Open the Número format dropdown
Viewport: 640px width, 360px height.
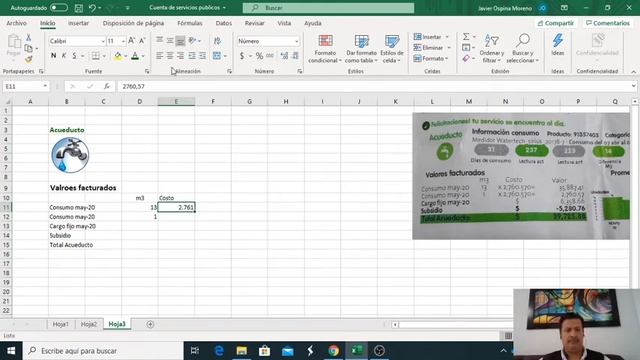click(296, 41)
